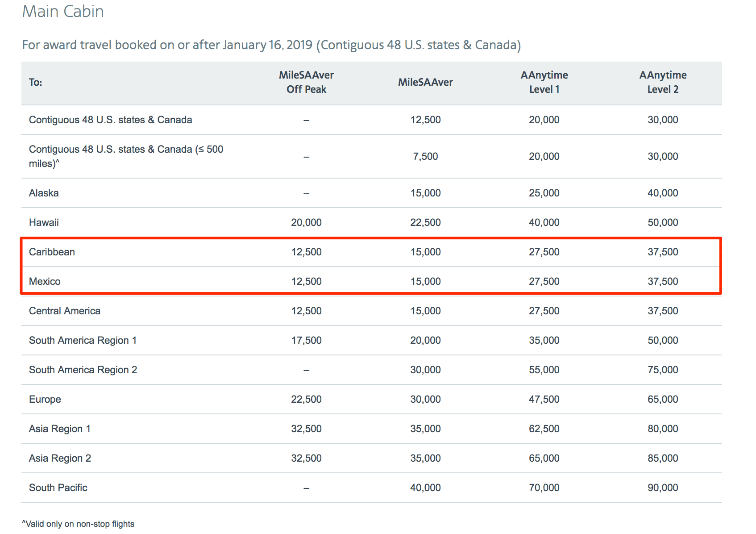Click the Alaska row label
756x534 pixels.
point(44,193)
